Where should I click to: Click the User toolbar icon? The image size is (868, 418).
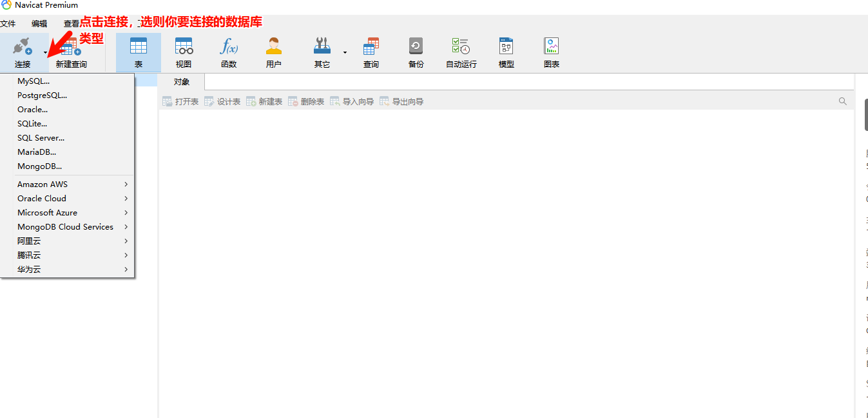[274, 46]
